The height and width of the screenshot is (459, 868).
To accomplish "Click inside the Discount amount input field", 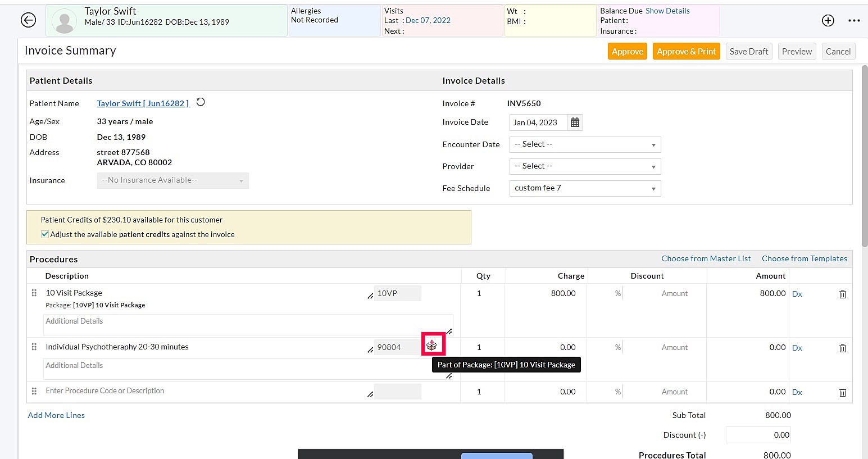I will (x=758, y=434).
